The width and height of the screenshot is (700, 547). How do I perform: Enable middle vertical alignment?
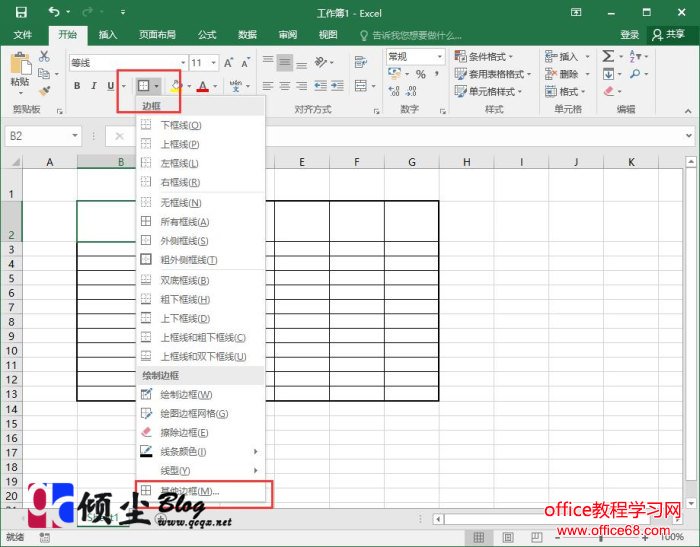pos(285,62)
